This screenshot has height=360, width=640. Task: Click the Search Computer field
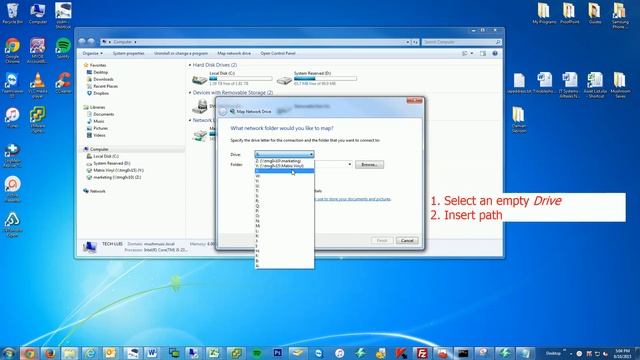pyautogui.click(x=461, y=42)
